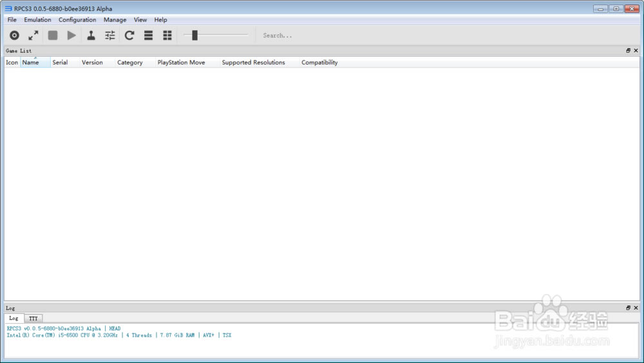This screenshot has width=644, height=363.
Task: Open the File menu
Action: [12, 20]
